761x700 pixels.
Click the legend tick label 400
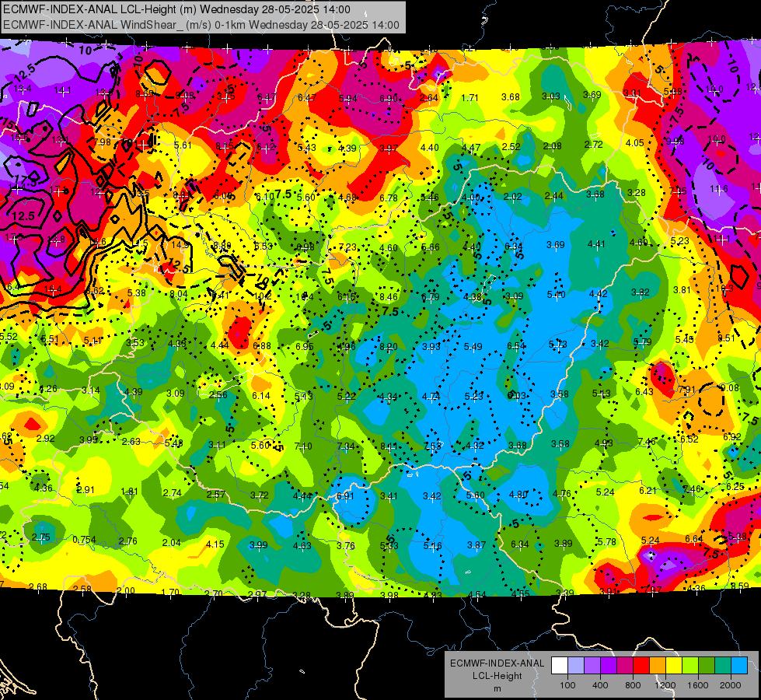coord(600,685)
